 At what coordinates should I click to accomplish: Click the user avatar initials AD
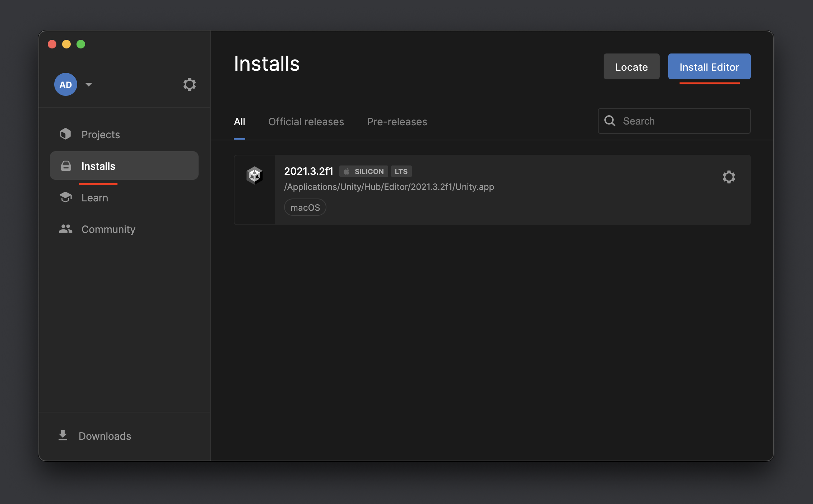pos(65,84)
